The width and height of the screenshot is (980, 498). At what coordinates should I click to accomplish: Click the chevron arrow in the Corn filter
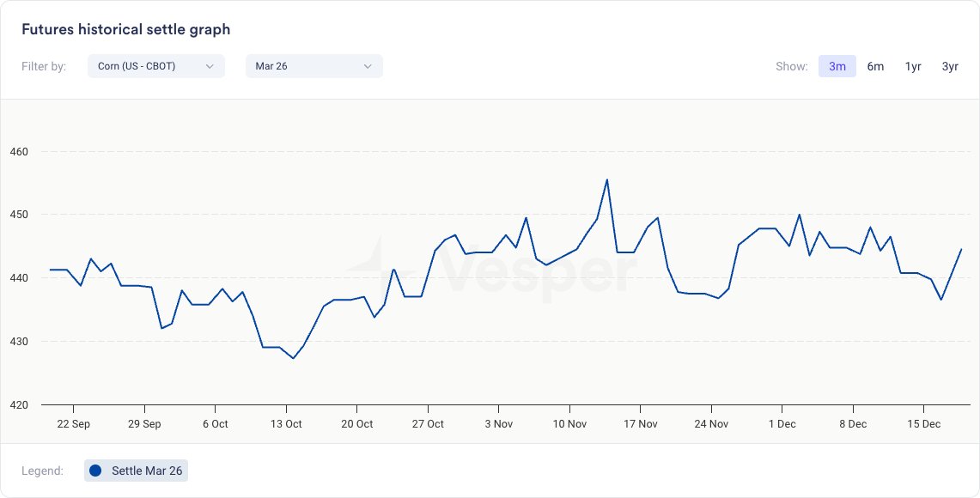[x=210, y=66]
